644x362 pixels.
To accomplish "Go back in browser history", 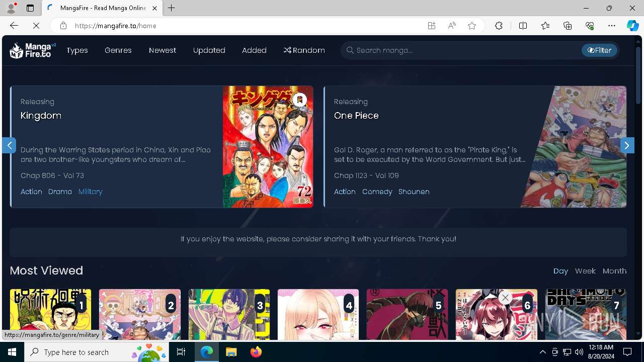I will (14, 25).
